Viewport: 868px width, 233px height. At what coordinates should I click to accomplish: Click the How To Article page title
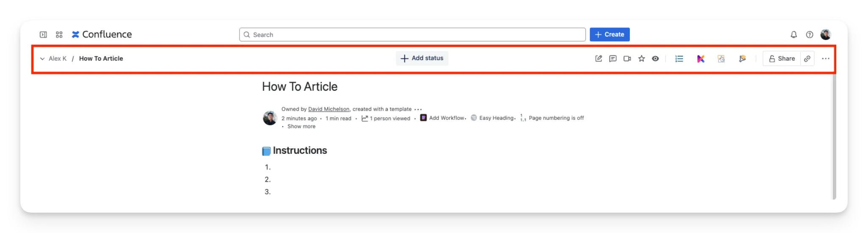click(x=300, y=87)
